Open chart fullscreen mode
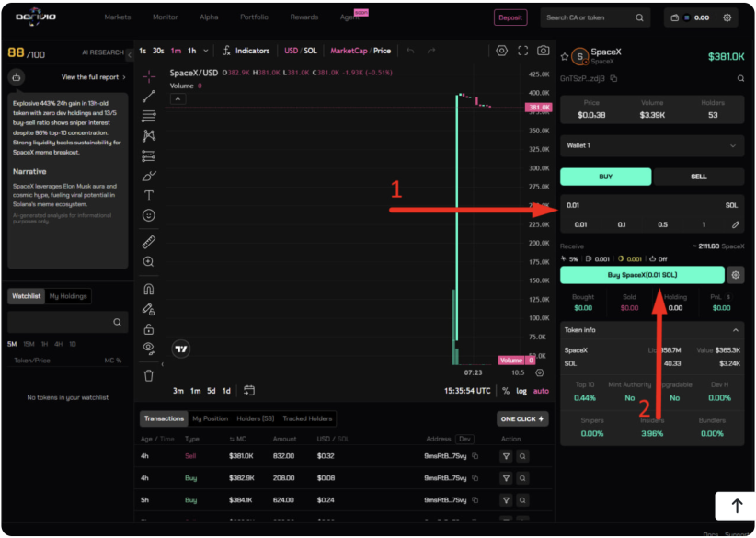 [522, 52]
